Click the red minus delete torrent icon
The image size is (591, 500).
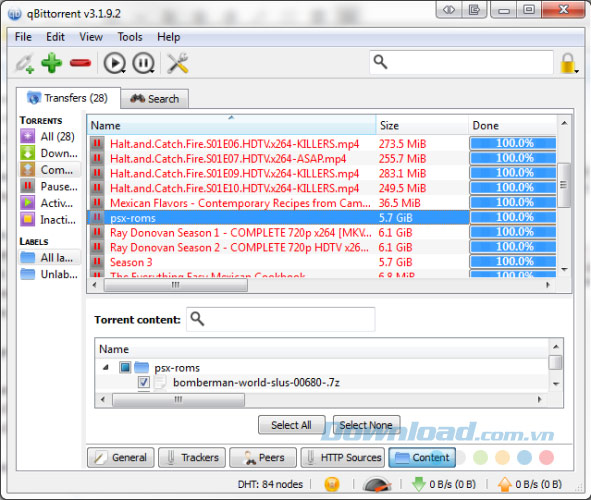pos(80,63)
